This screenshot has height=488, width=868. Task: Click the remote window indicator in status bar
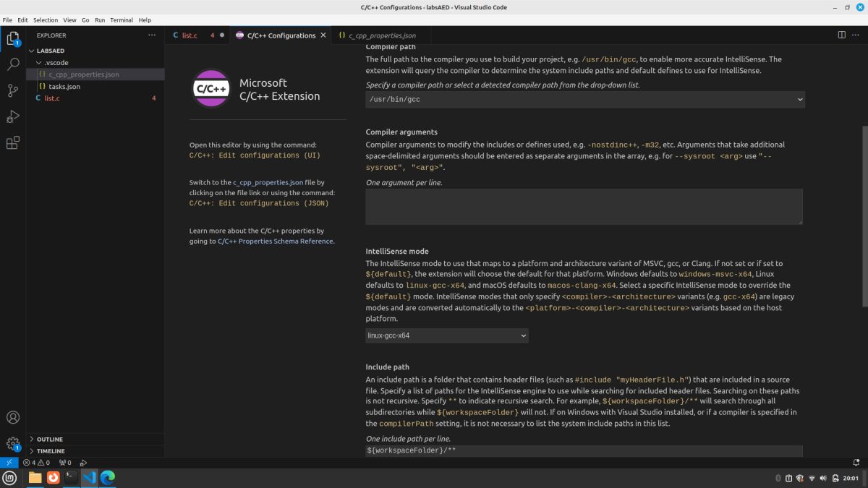(9, 463)
